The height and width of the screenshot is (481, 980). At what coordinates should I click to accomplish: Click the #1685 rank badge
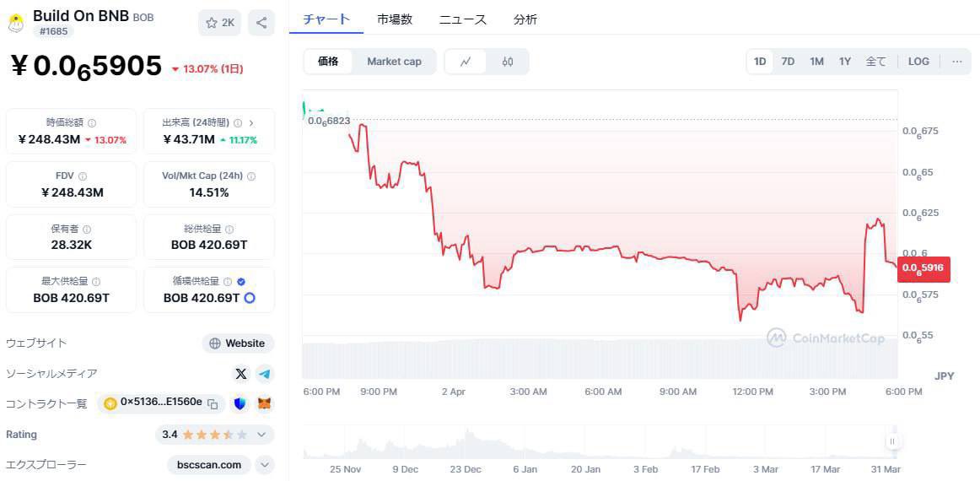(53, 31)
